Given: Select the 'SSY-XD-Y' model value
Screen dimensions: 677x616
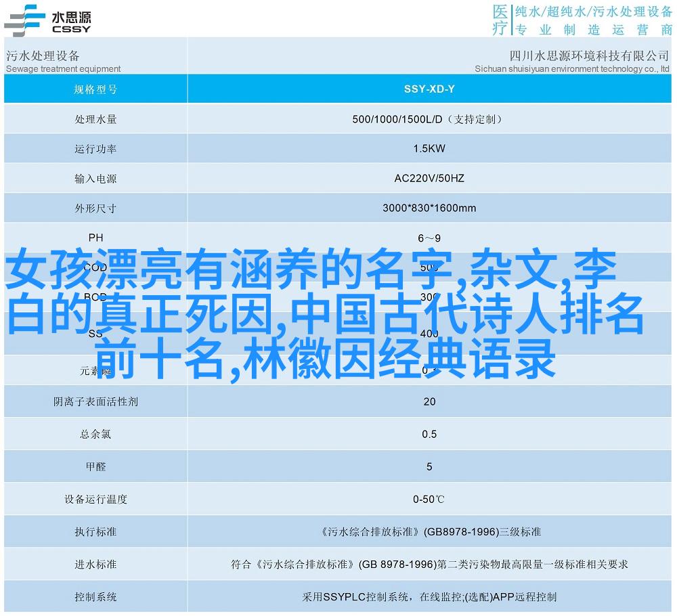Looking at the screenshot, I should 429,89.
